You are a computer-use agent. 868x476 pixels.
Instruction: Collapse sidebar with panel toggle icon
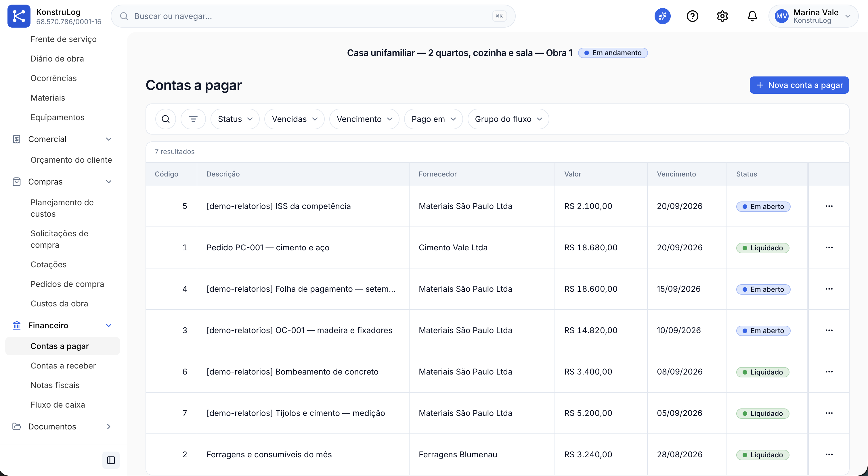(111, 460)
